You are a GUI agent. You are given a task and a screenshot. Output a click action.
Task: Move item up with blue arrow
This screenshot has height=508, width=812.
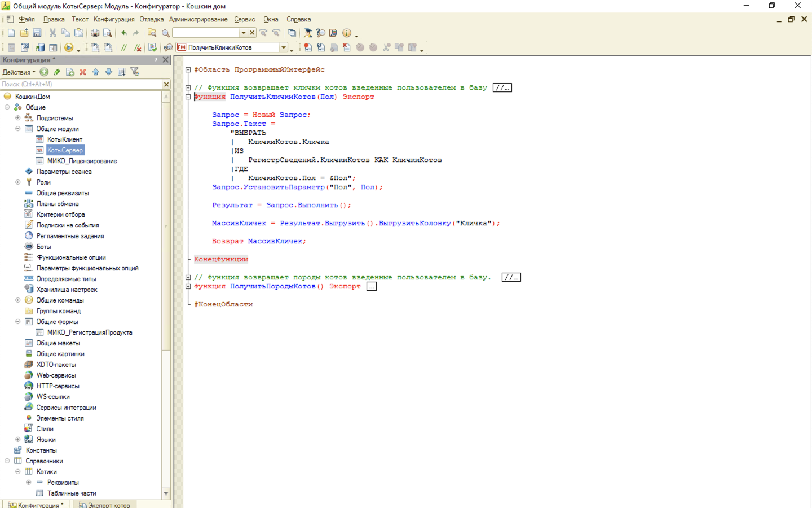96,72
